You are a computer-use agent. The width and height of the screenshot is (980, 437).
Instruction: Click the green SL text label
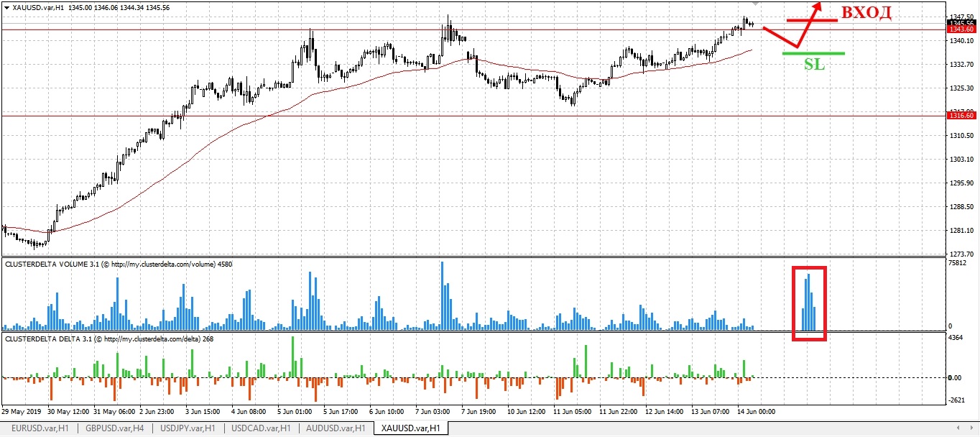[x=814, y=65]
